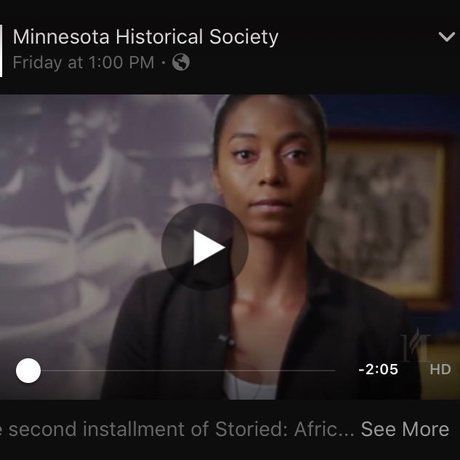Click the -2:05 remaining time label
The image size is (460, 460).
[x=378, y=369]
